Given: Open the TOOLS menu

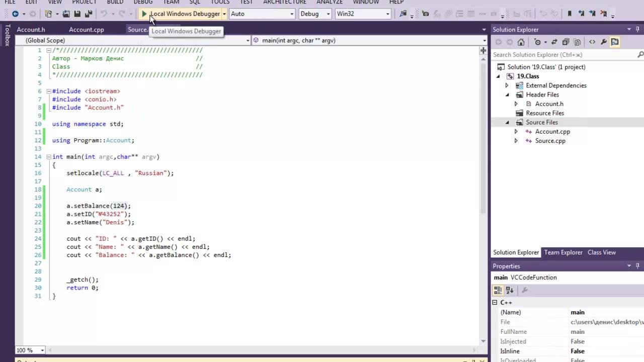Looking at the screenshot, I should click(x=220, y=2).
